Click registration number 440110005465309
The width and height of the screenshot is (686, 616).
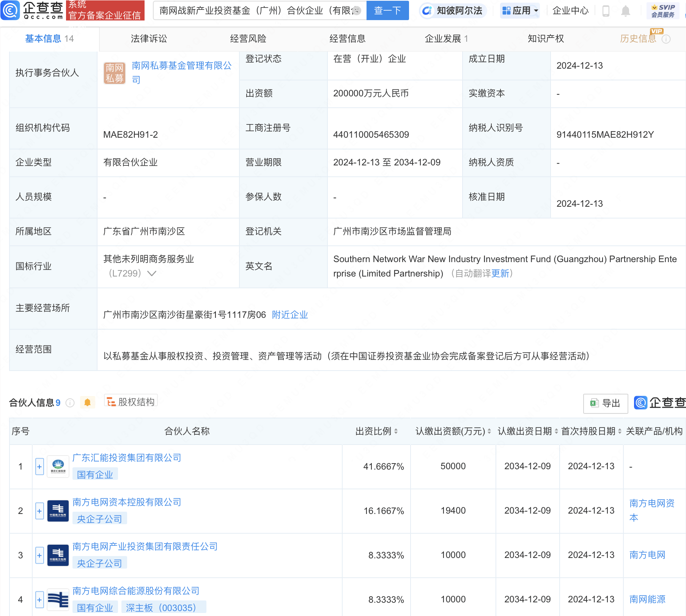pyautogui.click(x=371, y=135)
